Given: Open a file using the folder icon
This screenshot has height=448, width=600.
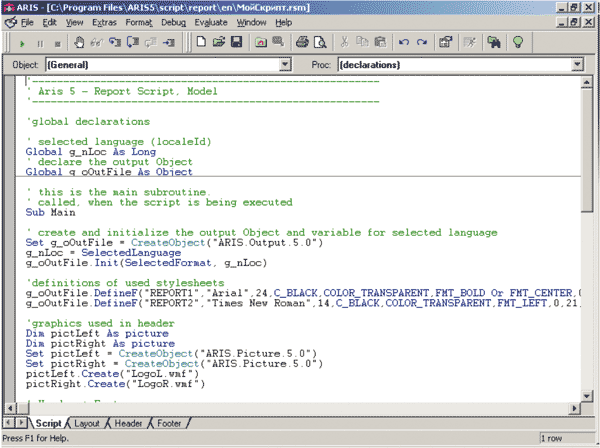Looking at the screenshot, I should (218, 43).
